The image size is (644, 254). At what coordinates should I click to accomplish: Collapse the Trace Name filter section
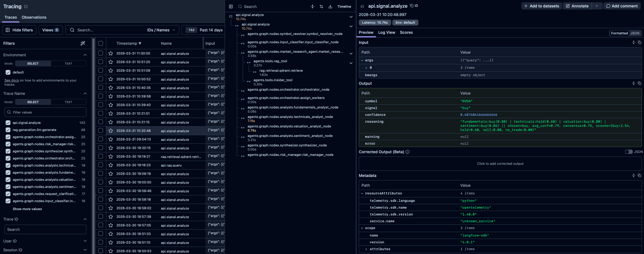coord(85,93)
